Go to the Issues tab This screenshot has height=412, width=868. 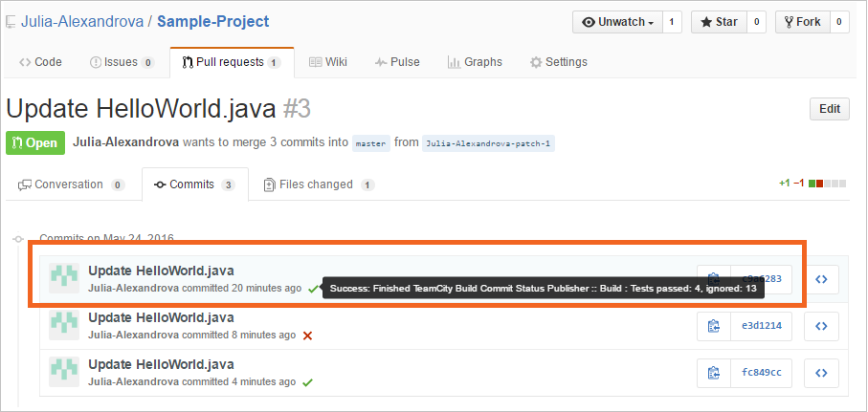point(121,62)
